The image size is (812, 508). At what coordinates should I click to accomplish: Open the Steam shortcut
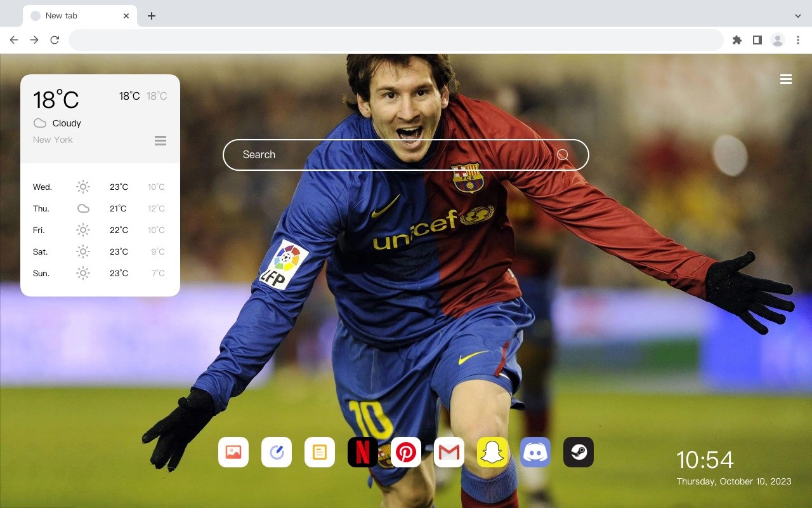pyautogui.click(x=579, y=452)
